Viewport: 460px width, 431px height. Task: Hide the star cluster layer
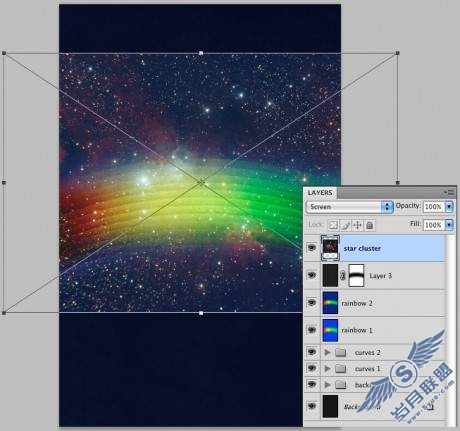(x=312, y=248)
